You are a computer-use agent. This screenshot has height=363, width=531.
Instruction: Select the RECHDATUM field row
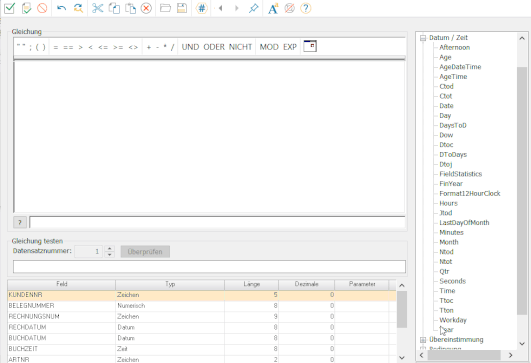(x=202, y=328)
